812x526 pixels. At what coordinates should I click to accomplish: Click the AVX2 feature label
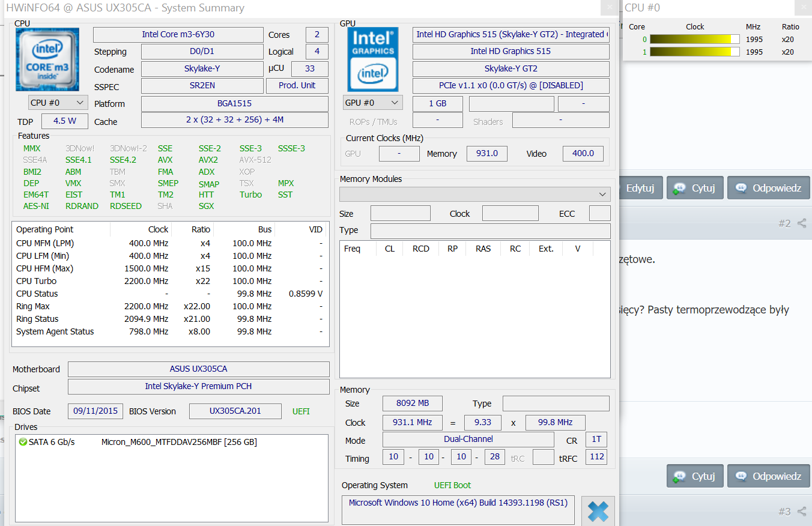(208, 160)
